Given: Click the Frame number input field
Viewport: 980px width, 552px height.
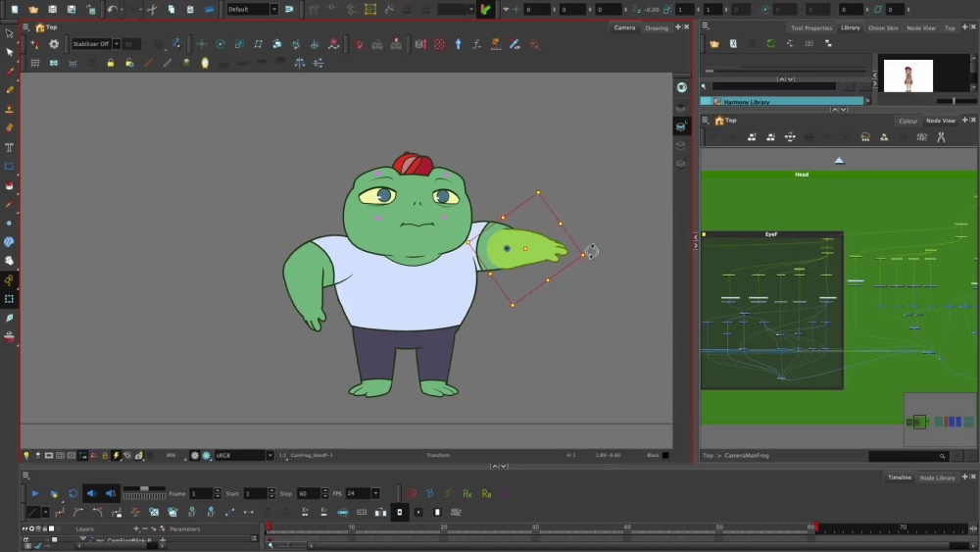Looking at the screenshot, I should (201, 494).
